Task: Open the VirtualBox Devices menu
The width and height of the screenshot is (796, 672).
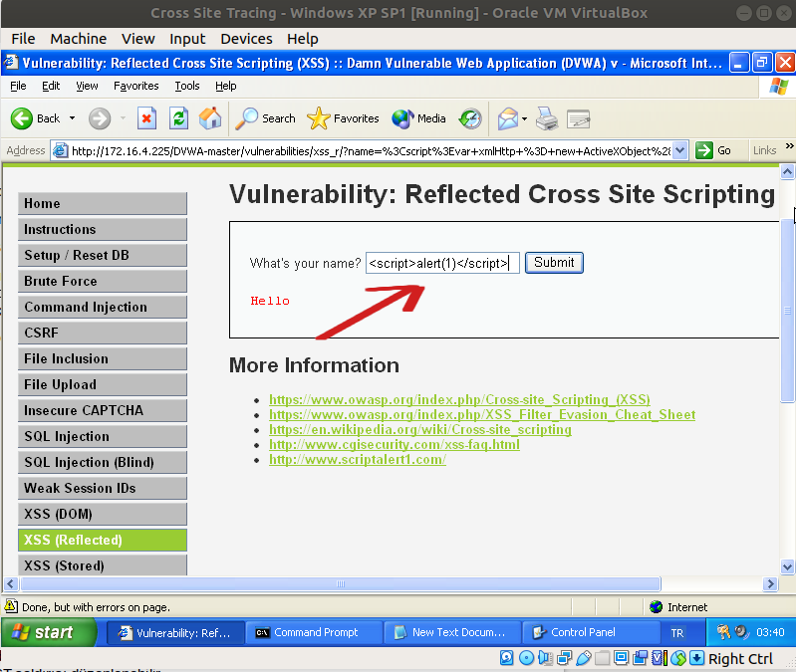Action: click(246, 39)
